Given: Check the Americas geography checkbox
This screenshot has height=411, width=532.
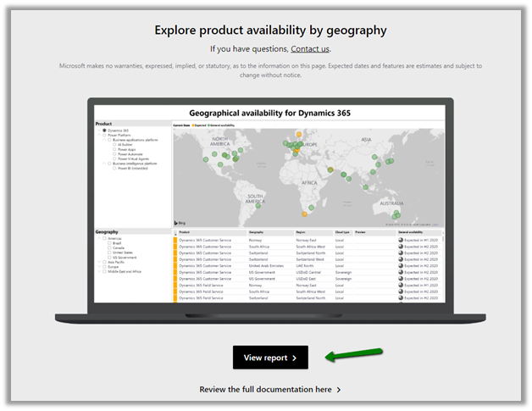Looking at the screenshot, I should pos(104,238).
